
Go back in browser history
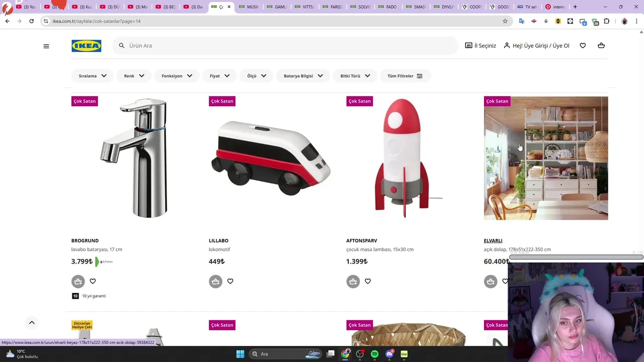(x=7, y=21)
